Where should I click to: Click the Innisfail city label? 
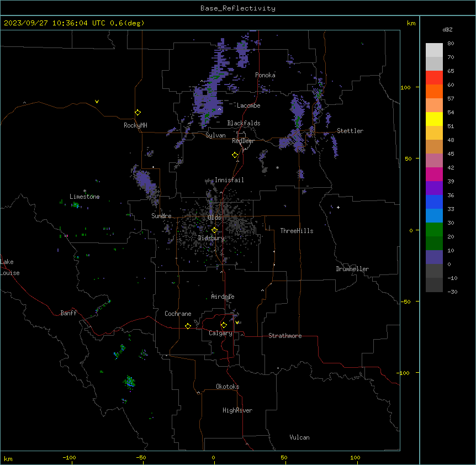pyautogui.click(x=229, y=180)
